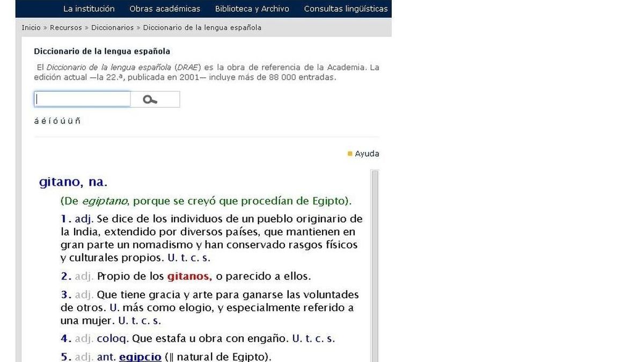Go to Inicio breadcrumb
This screenshot has width=644, height=362.
click(x=31, y=27)
